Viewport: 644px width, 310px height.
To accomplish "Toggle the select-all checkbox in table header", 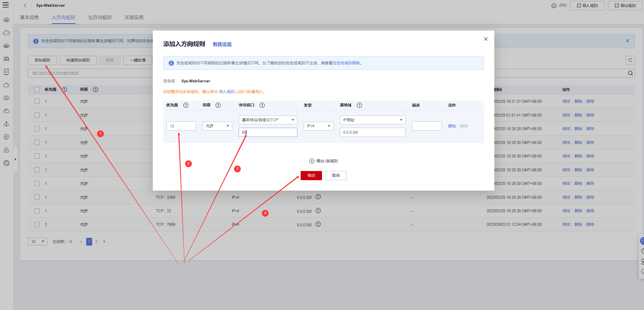I will pyautogui.click(x=37, y=89).
